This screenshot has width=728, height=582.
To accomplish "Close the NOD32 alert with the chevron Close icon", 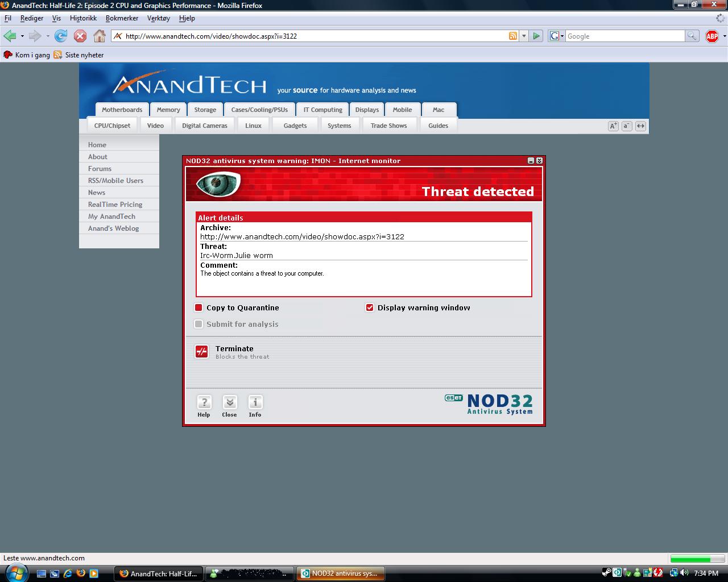I will pyautogui.click(x=230, y=402).
